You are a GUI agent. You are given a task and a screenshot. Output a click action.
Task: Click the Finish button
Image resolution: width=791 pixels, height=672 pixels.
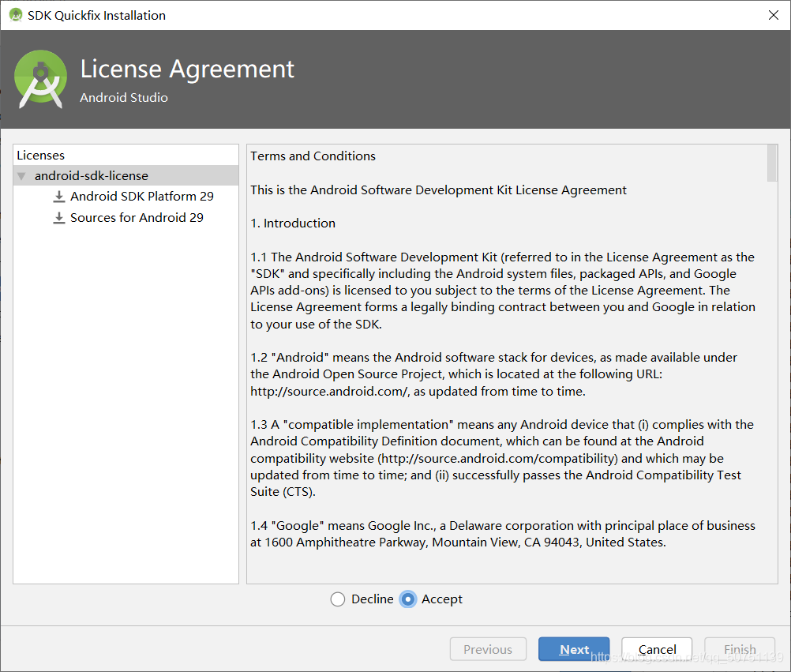pyautogui.click(x=740, y=649)
